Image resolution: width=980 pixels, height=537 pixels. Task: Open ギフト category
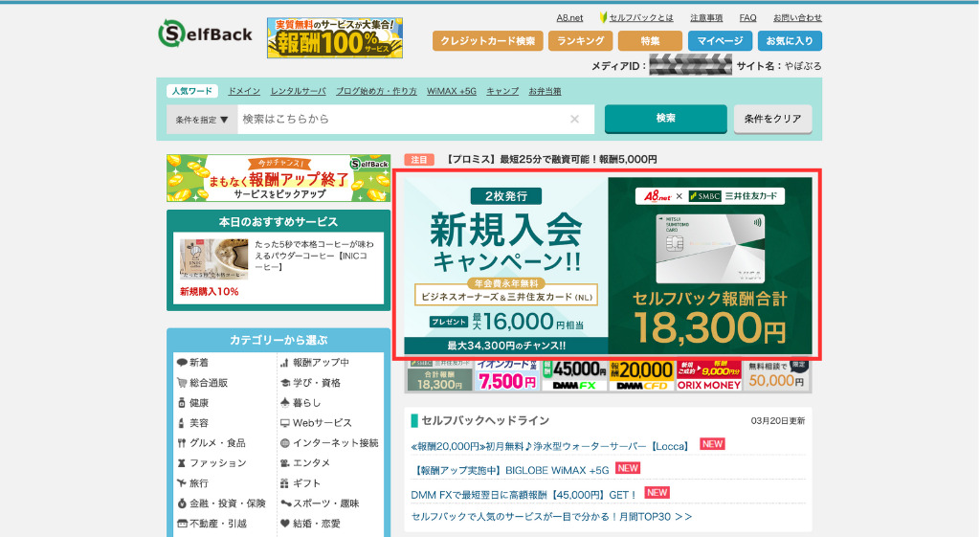click(300, 483)
